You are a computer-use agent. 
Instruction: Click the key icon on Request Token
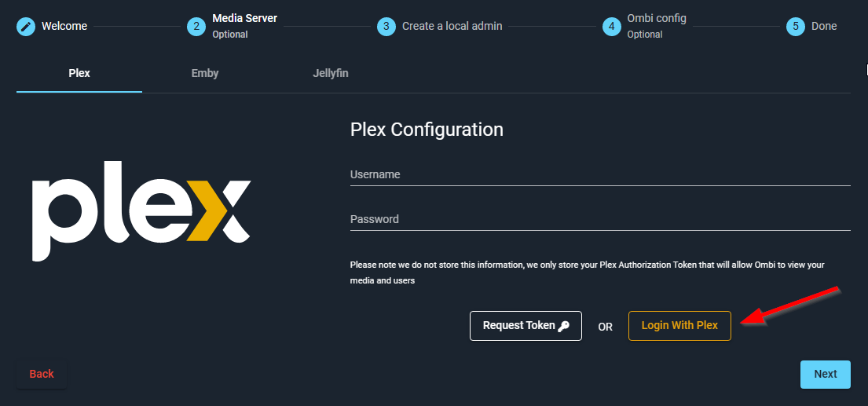pyautogui.click(x=564, y=326)
